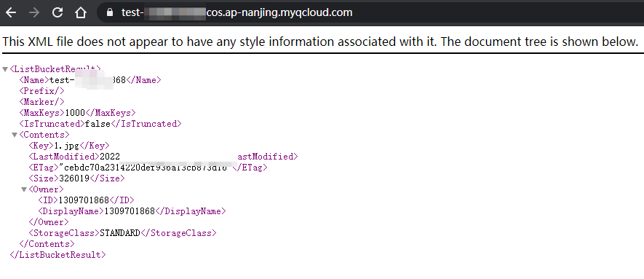
Task: Click the Owner ID 1309701868
Action: pos(84,200)
